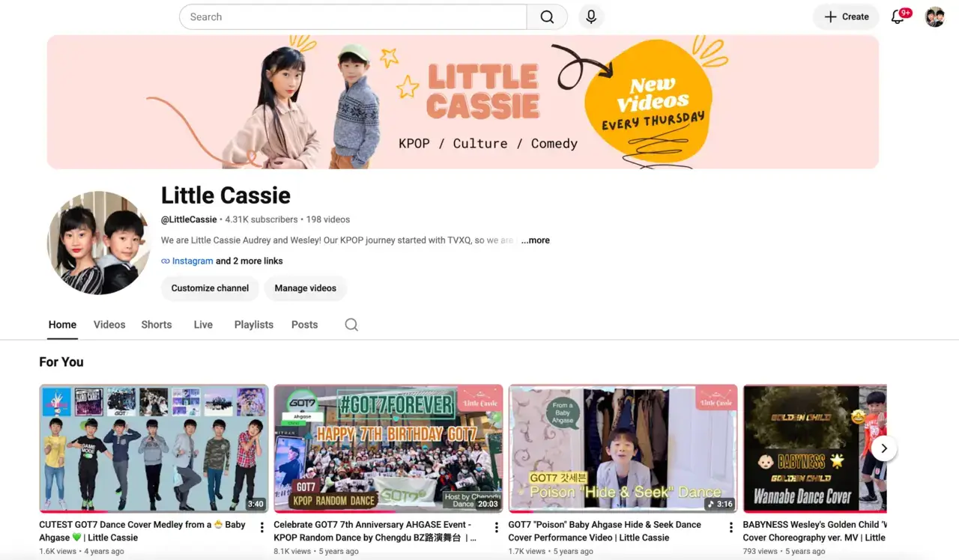Viewport: 959px width, 560px height.
Task: Open the title "GOT7 Poison Baby Ahgase Hide & Seek"
Action: [605, 531]
